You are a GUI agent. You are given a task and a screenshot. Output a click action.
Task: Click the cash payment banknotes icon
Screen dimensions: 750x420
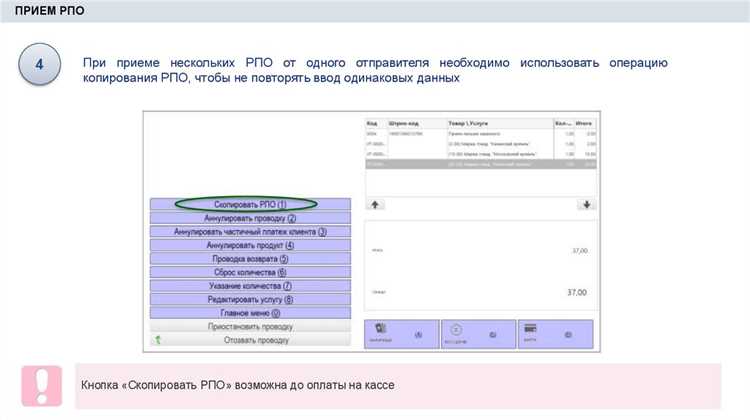[381, 329]
